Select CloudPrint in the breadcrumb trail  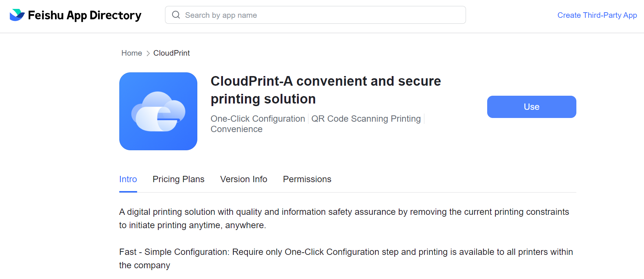click(x=171, y=53)
